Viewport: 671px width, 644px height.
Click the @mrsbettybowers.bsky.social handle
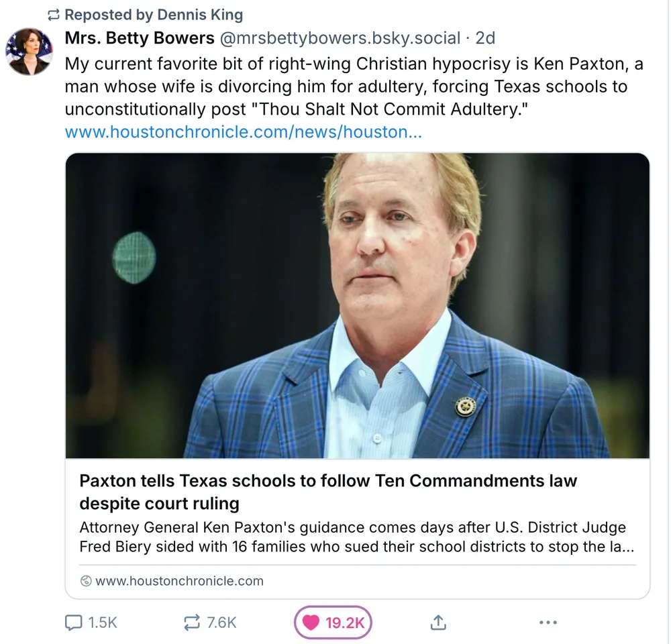(x=340, y=38)
